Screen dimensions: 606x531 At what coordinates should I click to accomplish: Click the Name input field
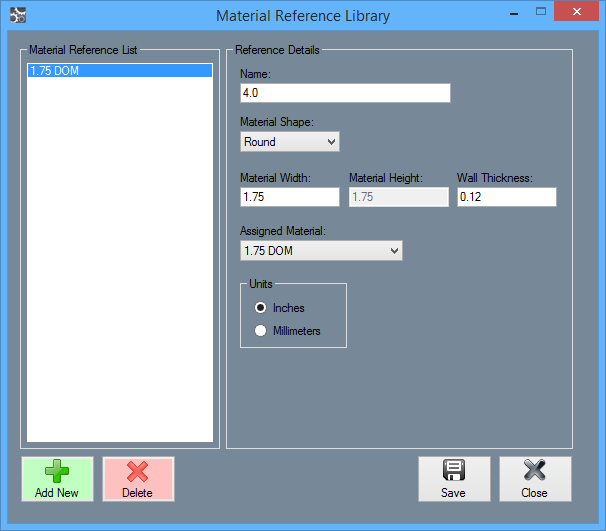345,93
